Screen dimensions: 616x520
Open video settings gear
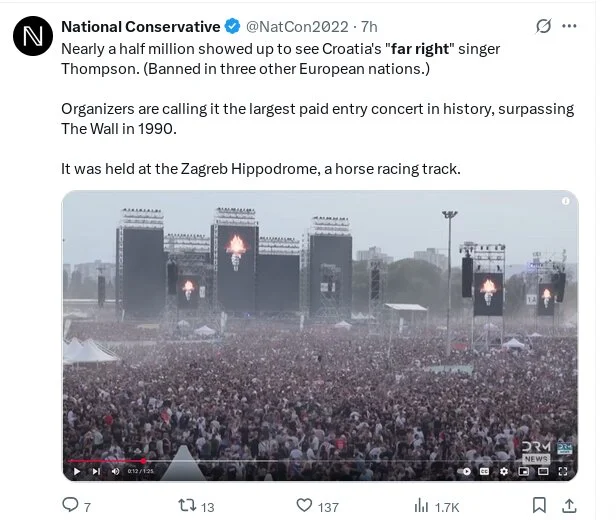(x=505, y=471)
